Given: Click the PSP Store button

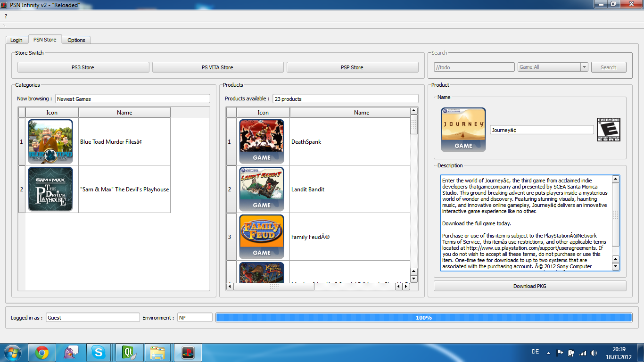Looking at the screenshot, I should pyautogui.click(x=352, y=67).
